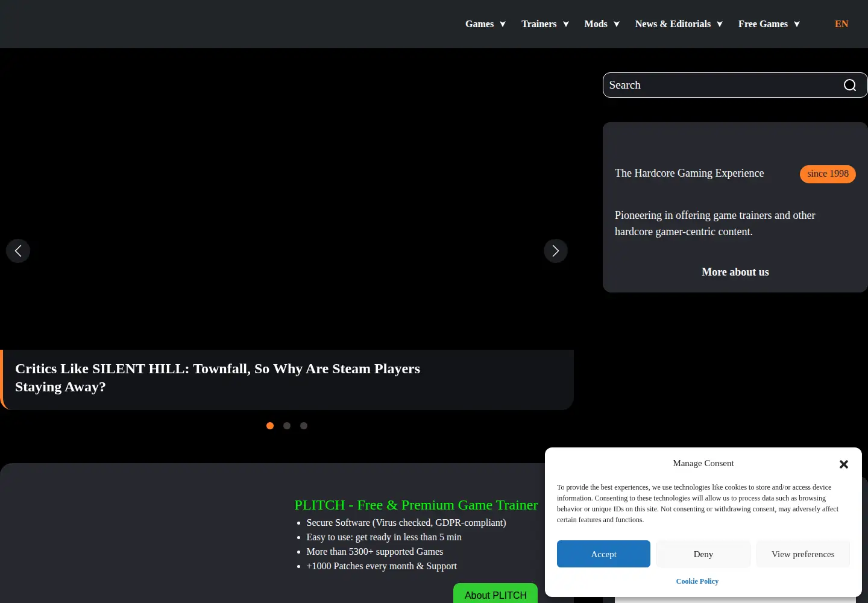Accept cookies in consent dialog
Viewport: 868px width, 603px height.
[603, 554]
